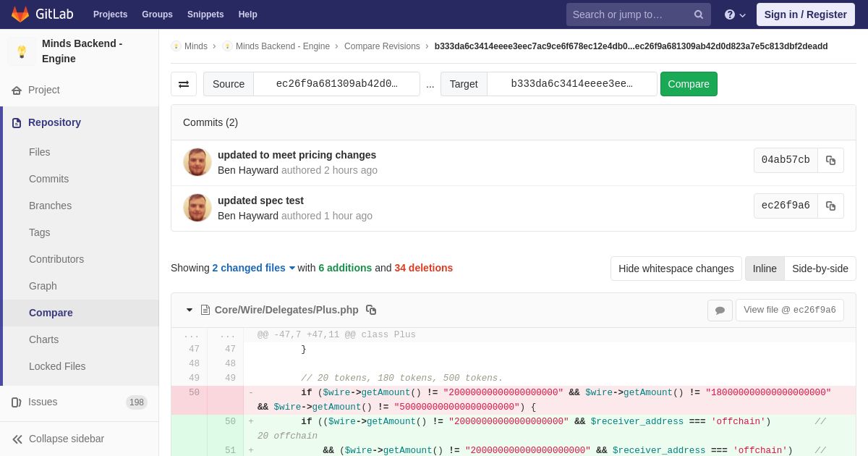Expand the 2 changed files dropdown

253,268
